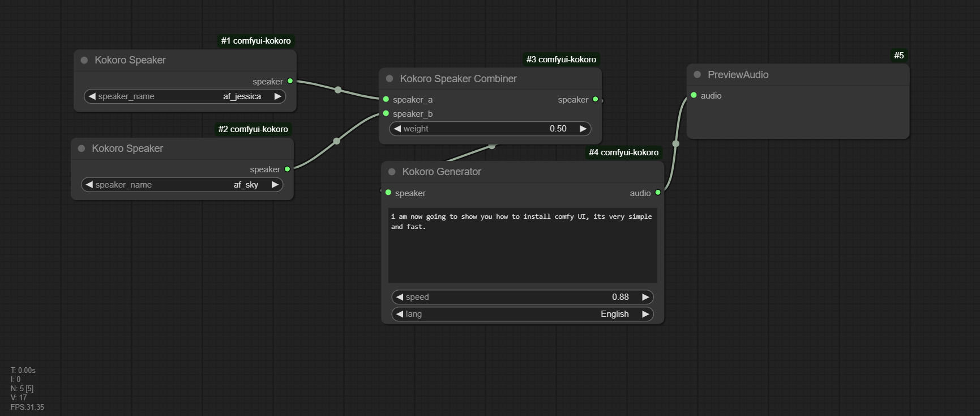980x416 pixels.
Task: Open the af_jessica speaker_name dropdown
Action: point(185,96)
